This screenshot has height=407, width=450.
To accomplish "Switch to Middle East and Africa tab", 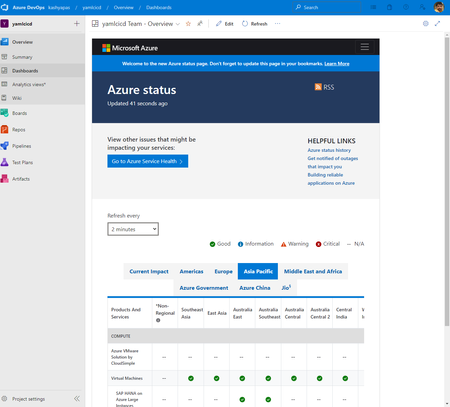I will click(313, 271).
